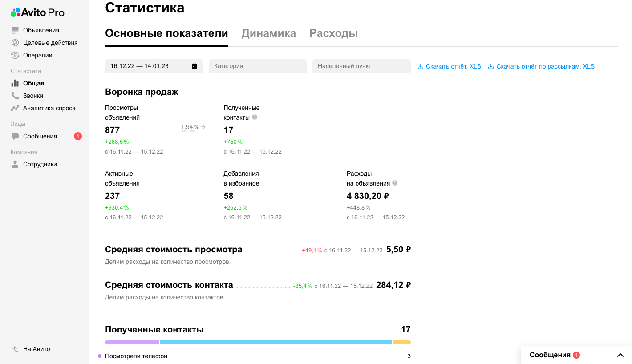This screenshot has height=364, width=632.
Task: Switch to Основные показатели tab
Action: click(x=166, y=33)
